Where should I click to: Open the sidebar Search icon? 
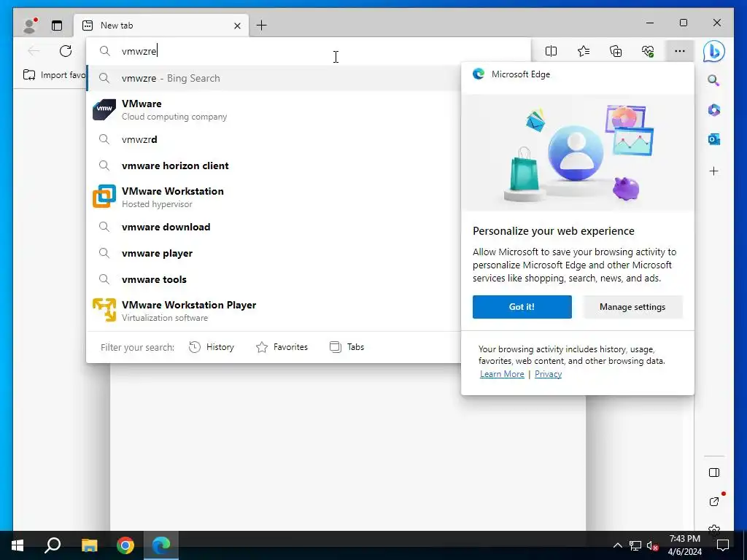pos(713,80)
